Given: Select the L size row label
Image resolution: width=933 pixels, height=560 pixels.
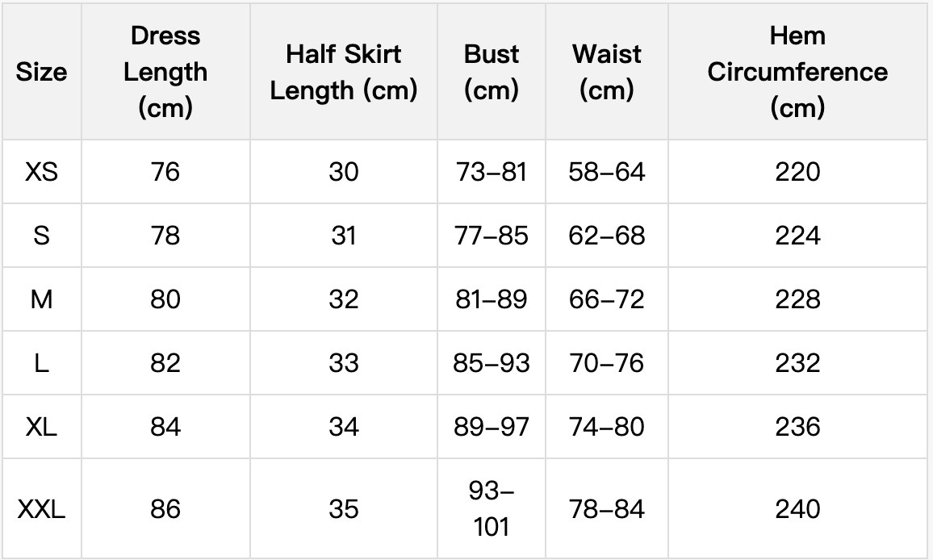Looking at the screenshot, I should (x=42, y=363).
